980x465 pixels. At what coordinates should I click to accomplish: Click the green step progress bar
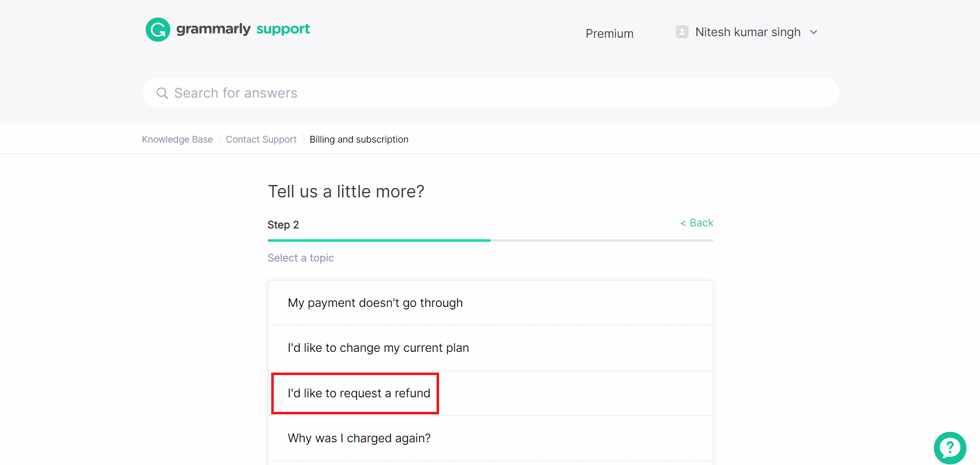[379, 240]
